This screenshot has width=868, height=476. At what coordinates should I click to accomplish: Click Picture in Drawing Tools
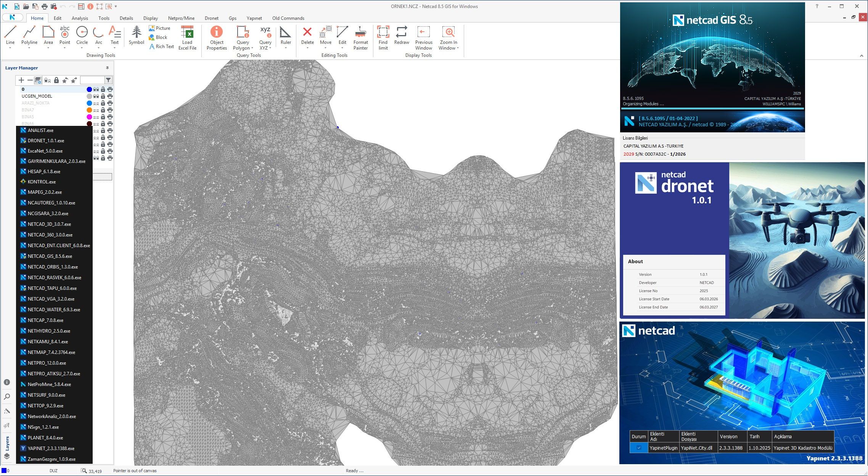coord(159,28)
